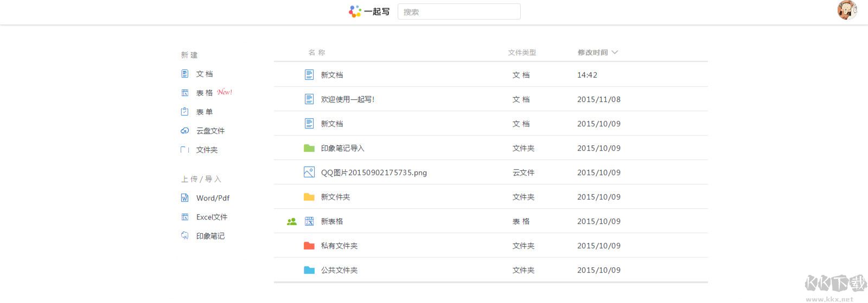Click the 表单 new form icon

point(184,112)
